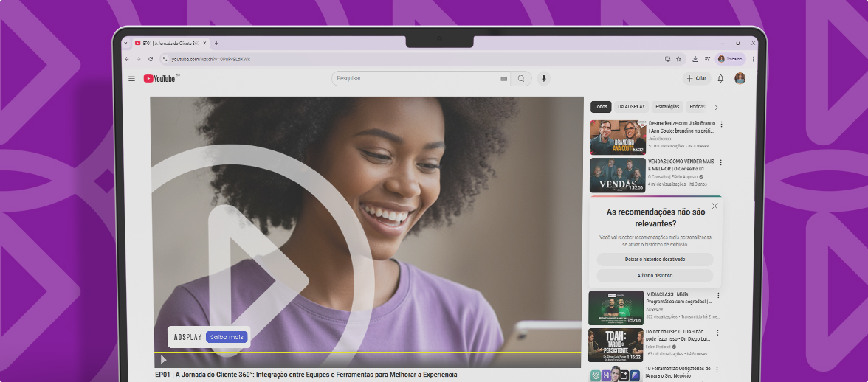Play the video using the play control

click(x=163, y=360)
